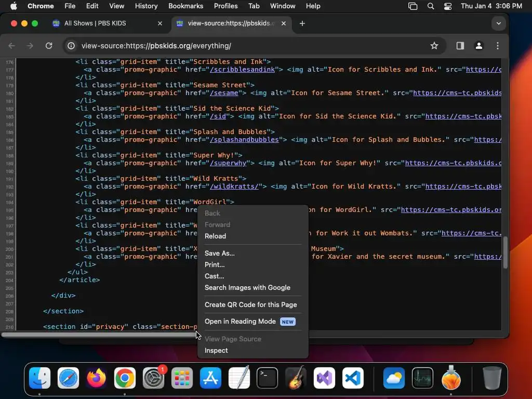Open the /sesame href link

(x=224, y=93)
